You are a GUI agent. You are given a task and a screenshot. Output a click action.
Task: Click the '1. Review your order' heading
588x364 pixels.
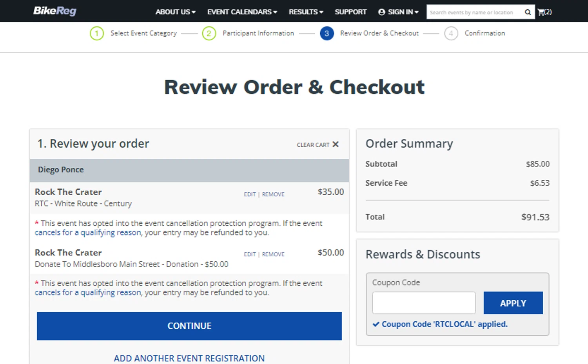tap(93, 144)
